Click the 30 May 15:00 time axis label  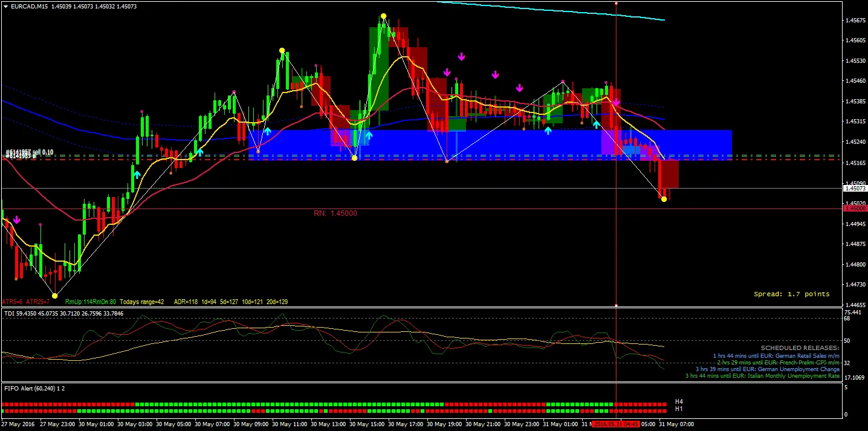pyautogui.click(x=367, y=424)
